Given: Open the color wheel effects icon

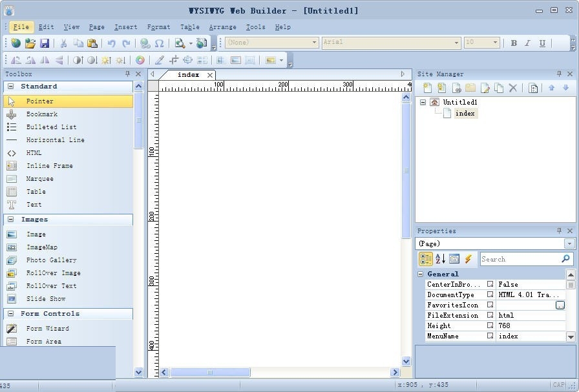Looking at the screenshot, I should [x=140, y=60].
